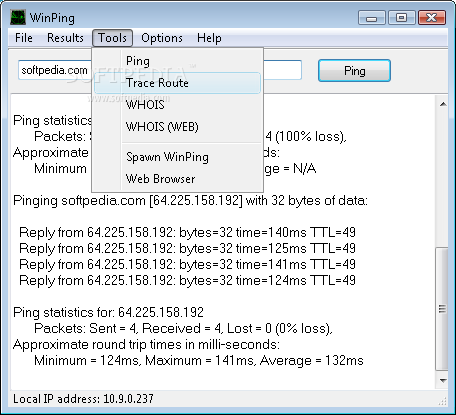The width and height of the screenshot is (456, 415).
Task: Click reply line with time=124ms
Action: point(187,280)
